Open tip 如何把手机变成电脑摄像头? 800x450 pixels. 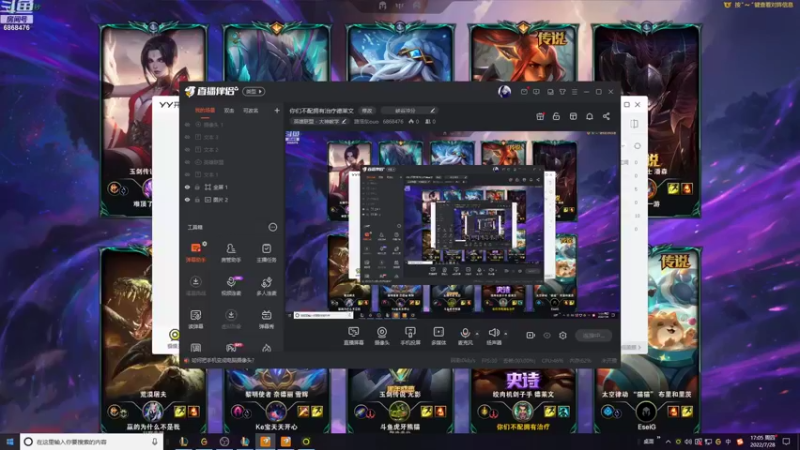click(x=223, y=360)
